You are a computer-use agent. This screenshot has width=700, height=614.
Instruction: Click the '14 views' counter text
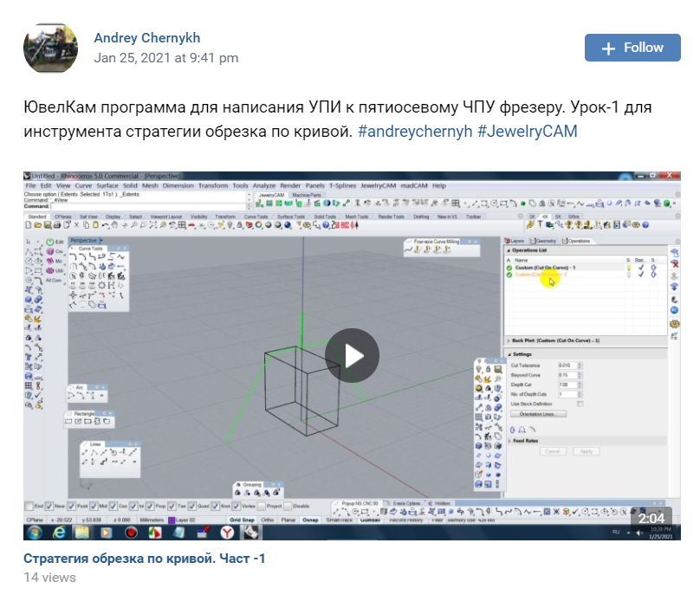click(x=49, y=578)
